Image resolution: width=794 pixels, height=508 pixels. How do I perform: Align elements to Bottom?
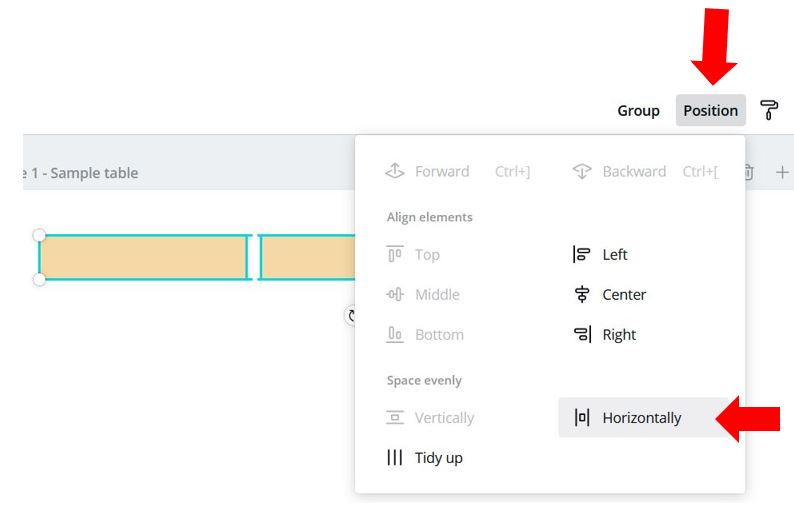pos(424,334)
